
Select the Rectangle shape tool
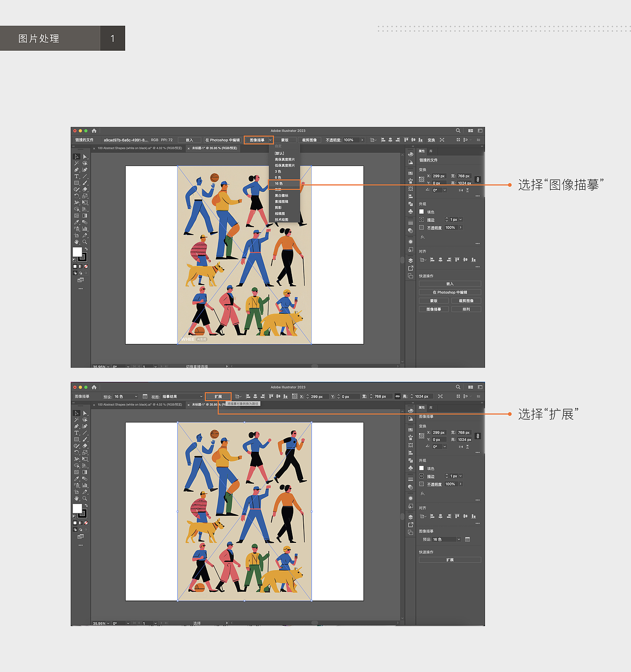[x=77, y=183]
